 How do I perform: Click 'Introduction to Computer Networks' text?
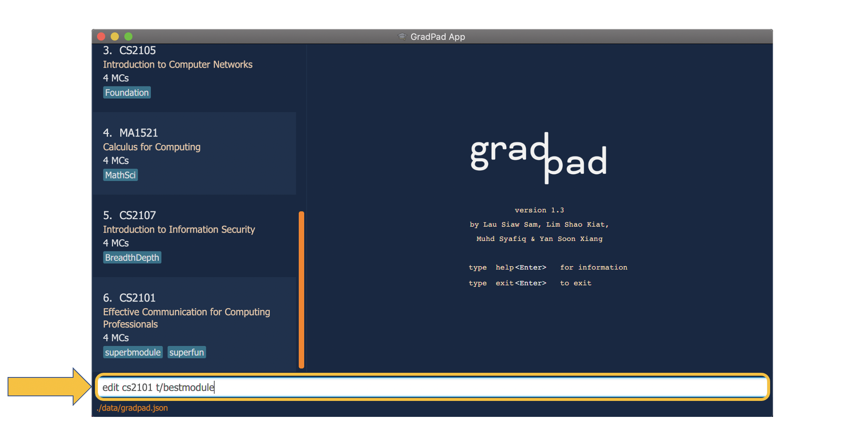pos(178,65)
